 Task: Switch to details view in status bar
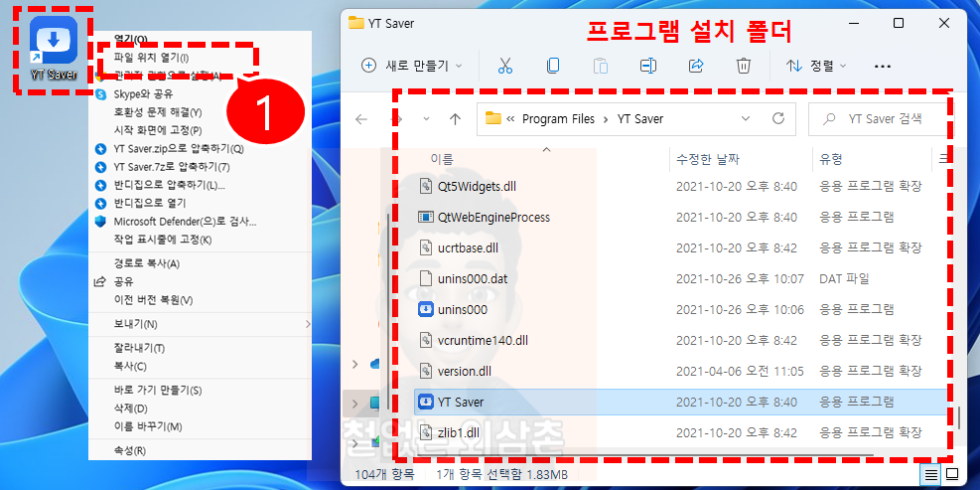(x=931, y=474)
